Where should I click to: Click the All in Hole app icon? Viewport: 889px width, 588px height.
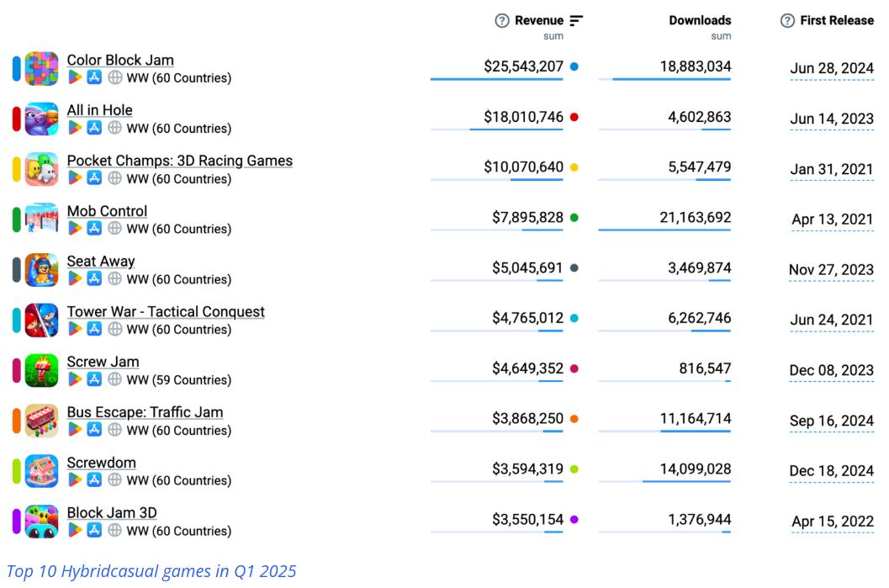pyautogui.click(x=42, y=119)
